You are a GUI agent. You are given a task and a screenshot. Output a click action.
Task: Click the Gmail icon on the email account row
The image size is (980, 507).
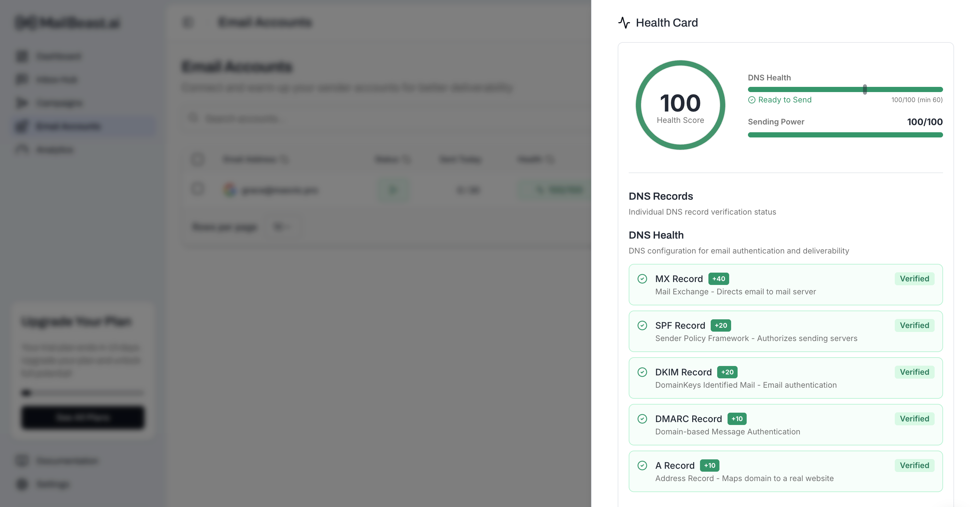[230, 190]
